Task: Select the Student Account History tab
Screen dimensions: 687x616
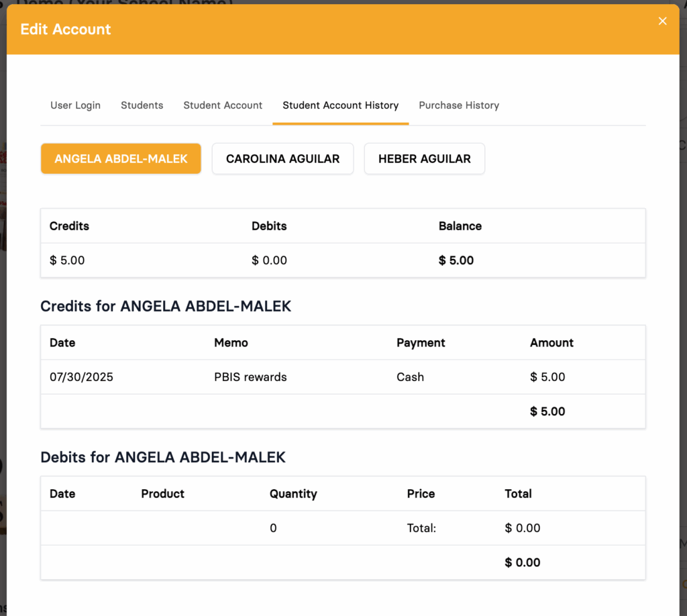Action: 340,105
